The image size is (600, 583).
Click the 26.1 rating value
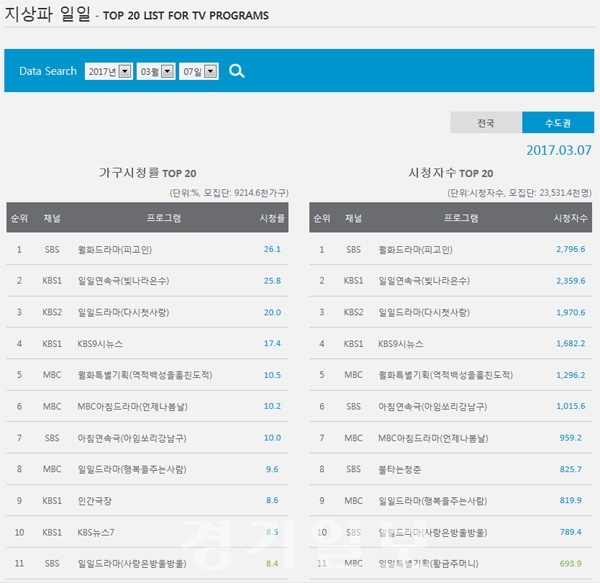click(272, 249)
